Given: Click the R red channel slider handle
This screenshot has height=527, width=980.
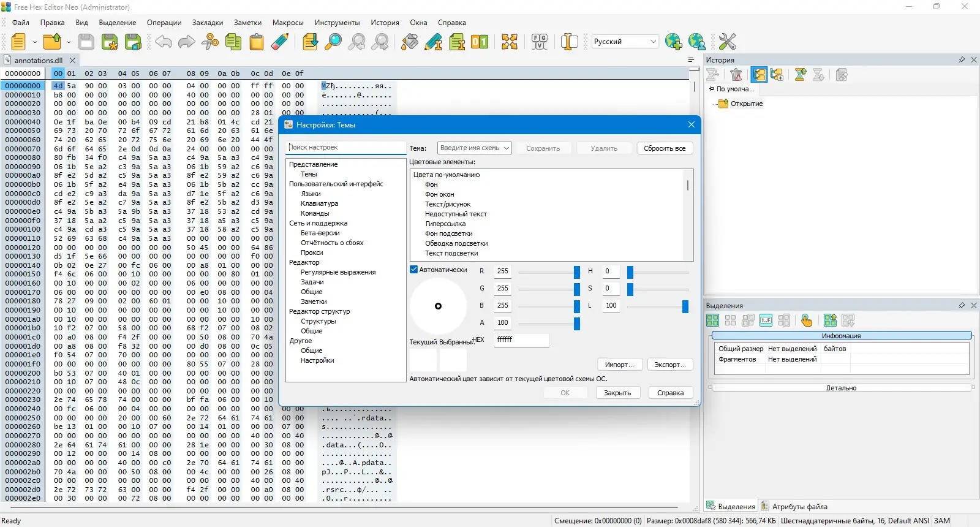Looking at the screenshot, I should pos(576,271).
